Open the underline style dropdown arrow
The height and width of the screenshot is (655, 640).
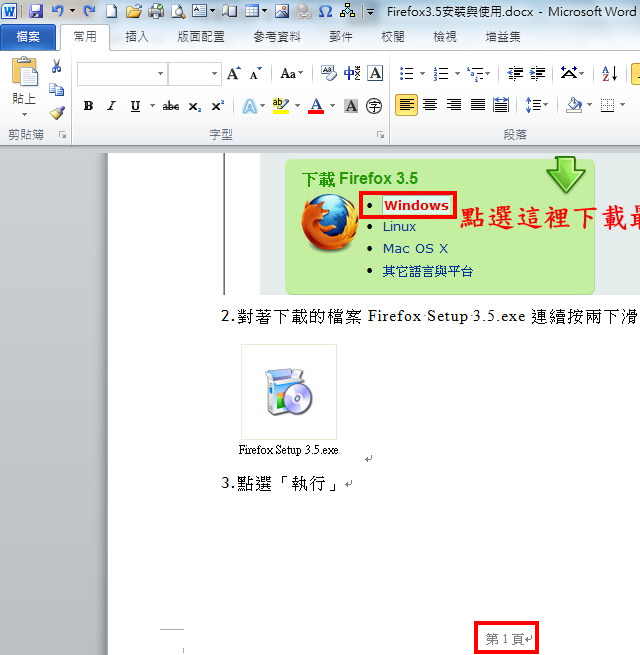tap(152, 106)
